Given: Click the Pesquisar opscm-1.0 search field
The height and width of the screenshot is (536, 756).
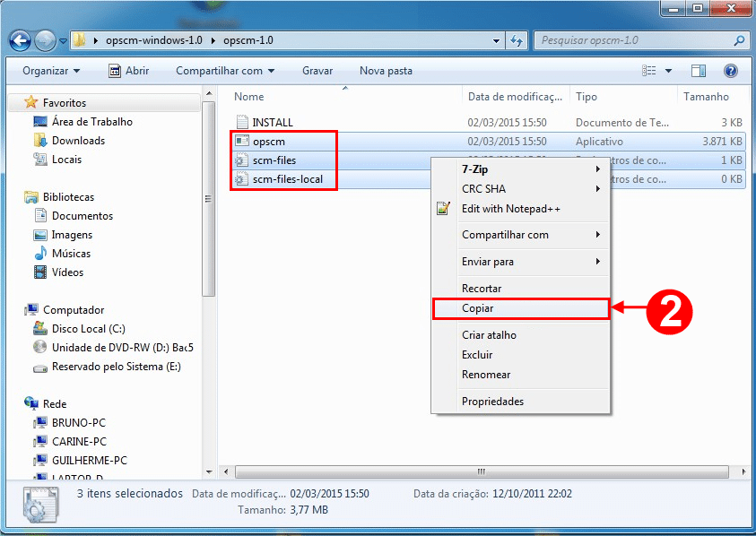Looking at the screenshot, I should 632,41.
